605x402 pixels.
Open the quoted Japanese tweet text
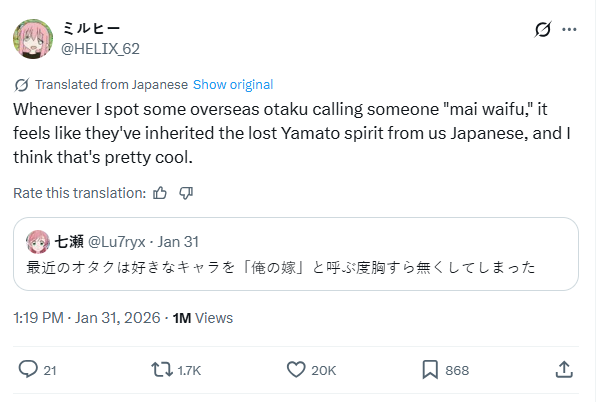281,267
